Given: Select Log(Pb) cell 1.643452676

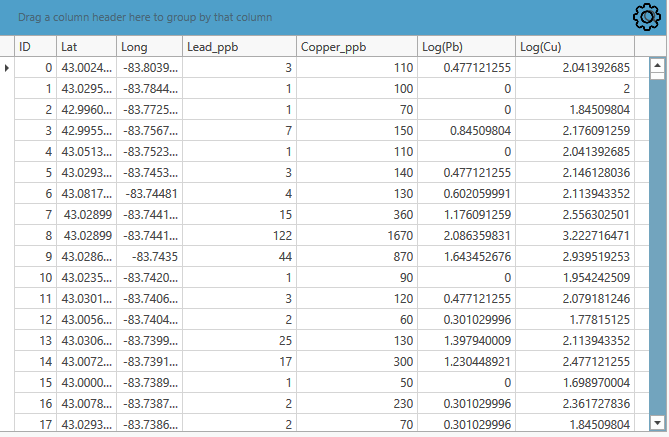Looking at the screenshot, I should 466,257.
